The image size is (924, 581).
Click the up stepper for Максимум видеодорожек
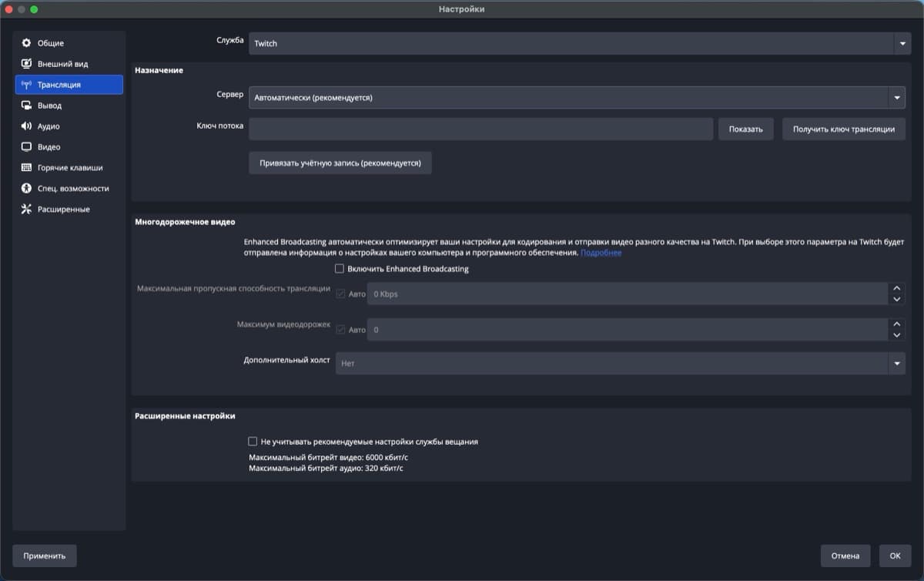click(x=896, y=325)
